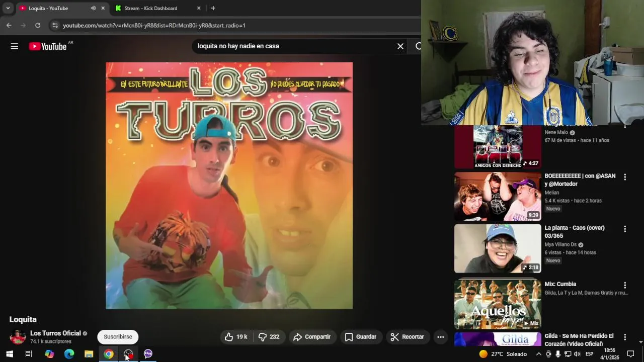Open the YouTube guide hamburger menu
Image resolution: width=644 pixels, height=362 pixels.
15,46
